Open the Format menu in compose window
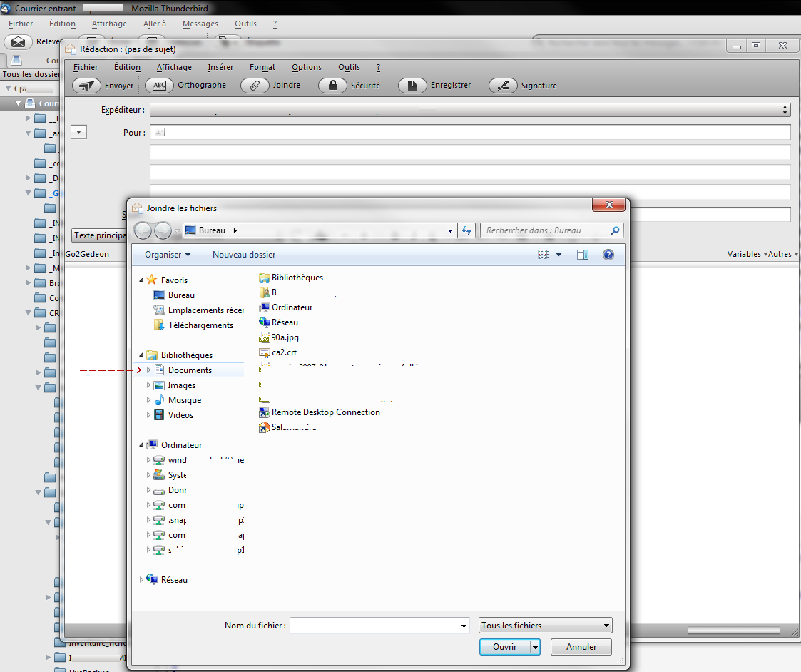The image size is (801, 672). tap(262, 67)
